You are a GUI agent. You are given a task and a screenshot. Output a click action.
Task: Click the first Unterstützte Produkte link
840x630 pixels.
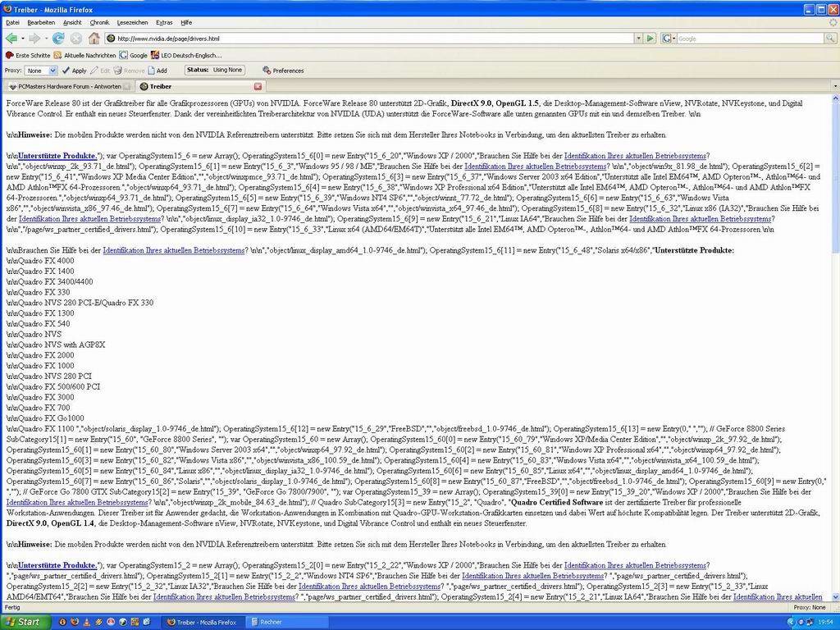click(x=57, y=156)
